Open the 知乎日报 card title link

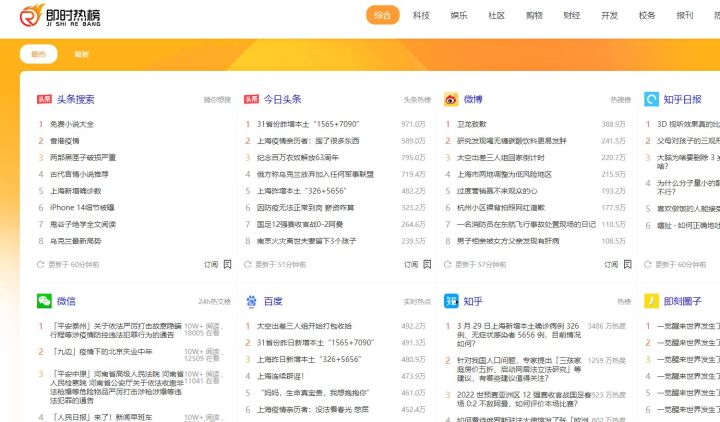(682, 99)
